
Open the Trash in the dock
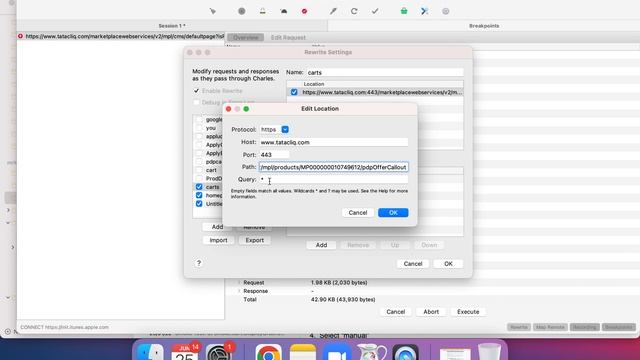[489, 353]
